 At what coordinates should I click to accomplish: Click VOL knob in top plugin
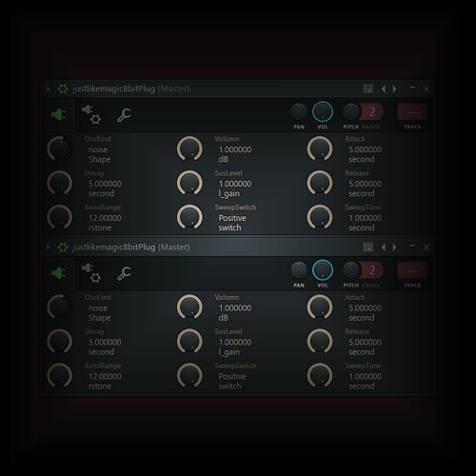click(323, 112)
